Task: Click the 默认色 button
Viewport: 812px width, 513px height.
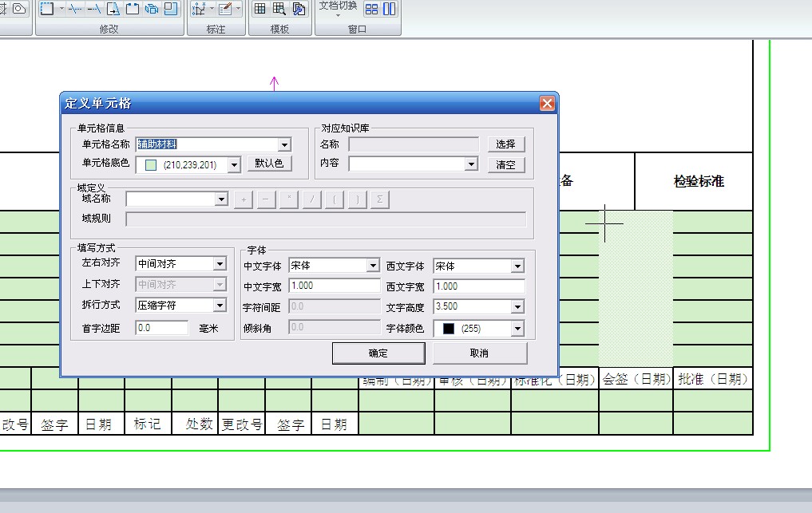Action: pyautogui.click(x=269, y=164)
